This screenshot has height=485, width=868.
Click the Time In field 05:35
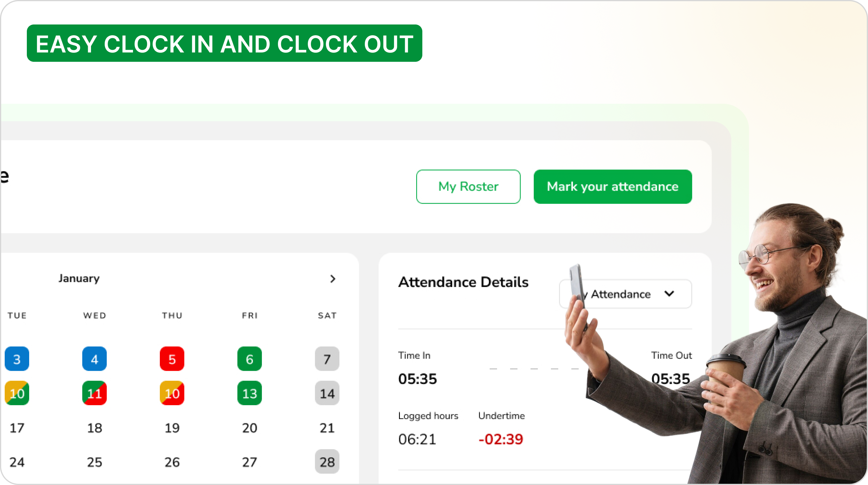pos(417,378)
